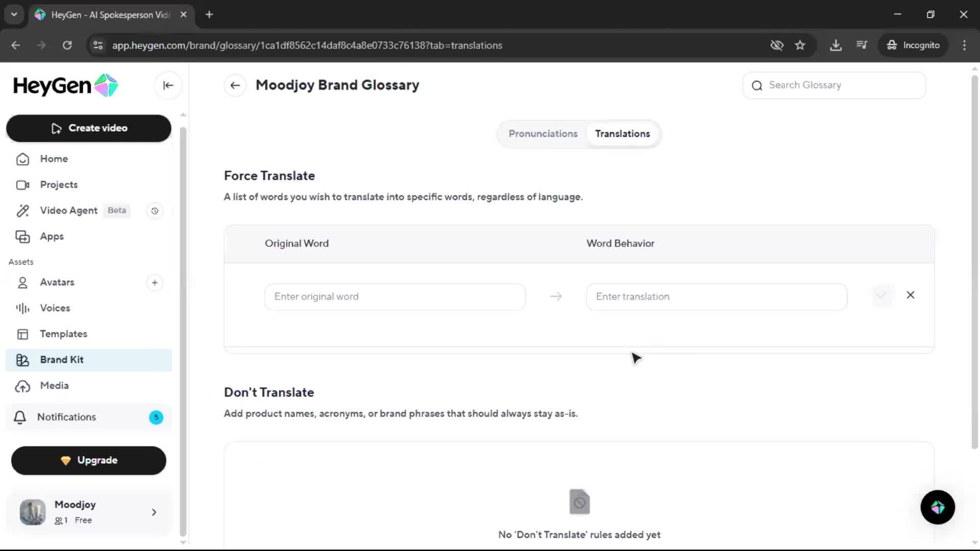980x551 pixels.
Task: Open the browser tab search dropdown
Action: point(14,15)
